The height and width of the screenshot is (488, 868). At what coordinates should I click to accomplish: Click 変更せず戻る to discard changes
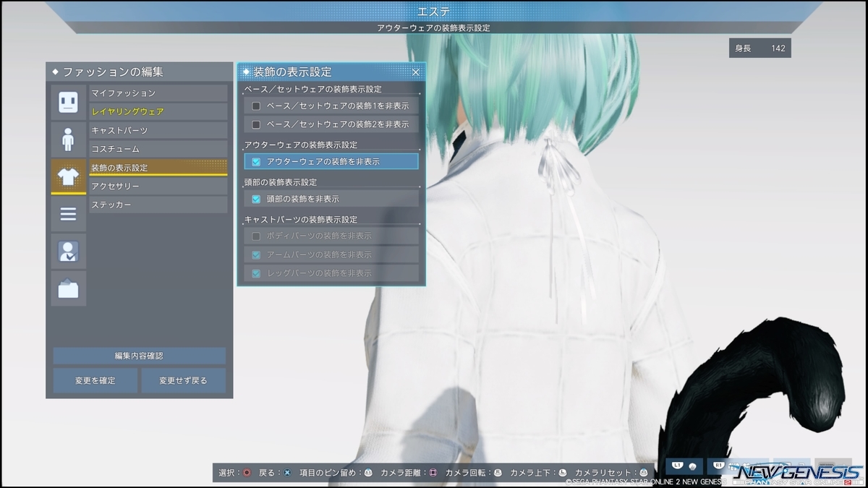coord(184,380)
